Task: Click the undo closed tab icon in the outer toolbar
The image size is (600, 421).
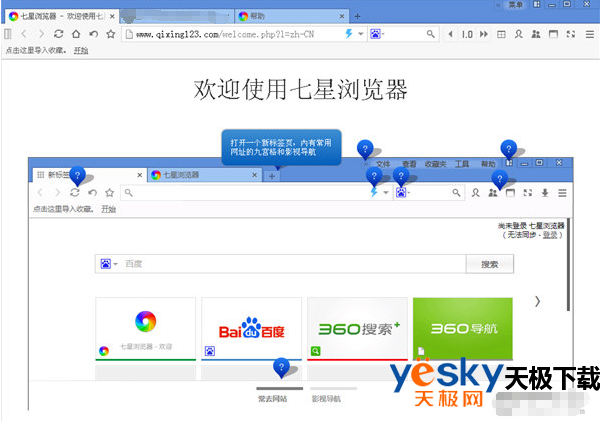Action: click(92, 34)
